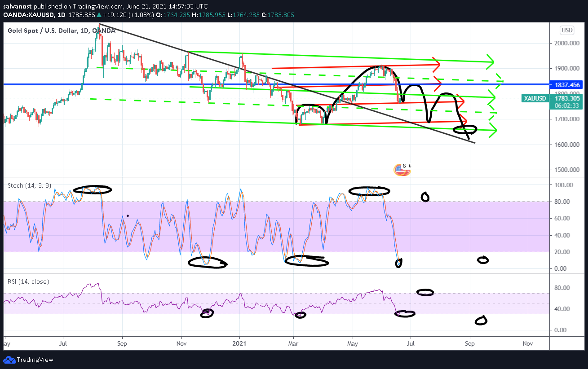Click the 06:02:33 countdown timer label
The image size is (588, 369).
click(x=566, y=106)
